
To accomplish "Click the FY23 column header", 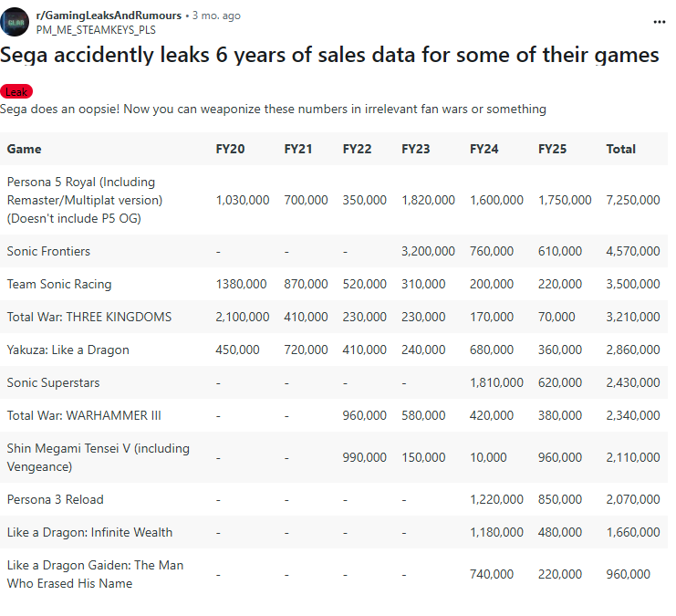I will (x=415, y=149).
